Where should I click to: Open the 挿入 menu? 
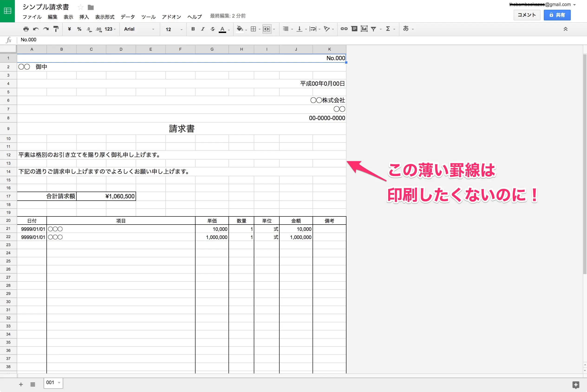click(84, 17)
